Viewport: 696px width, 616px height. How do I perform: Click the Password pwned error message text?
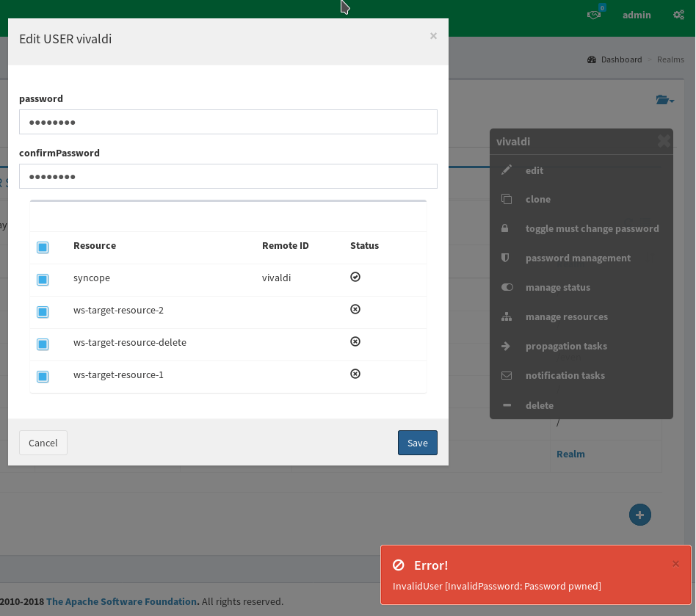point(497,587)
